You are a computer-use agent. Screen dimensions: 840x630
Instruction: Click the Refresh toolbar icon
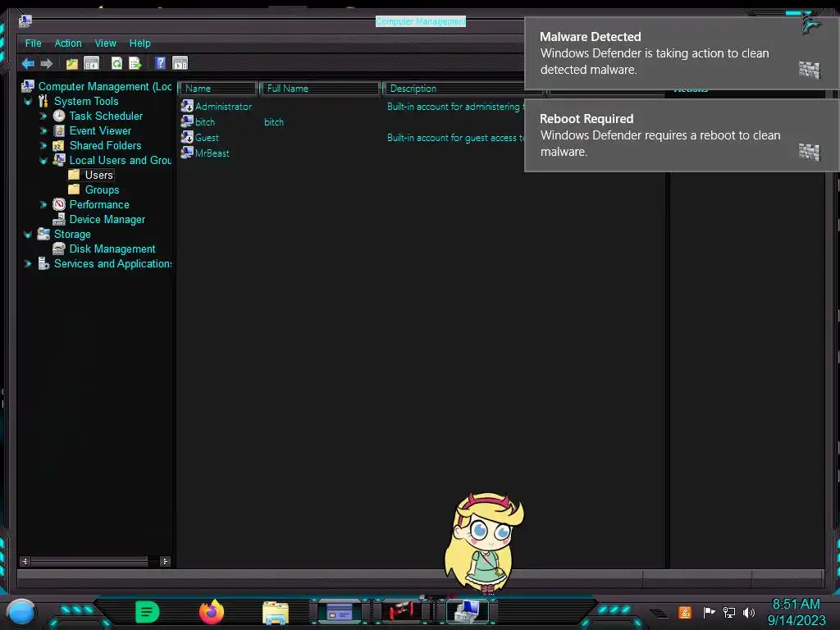coord(116,63)
